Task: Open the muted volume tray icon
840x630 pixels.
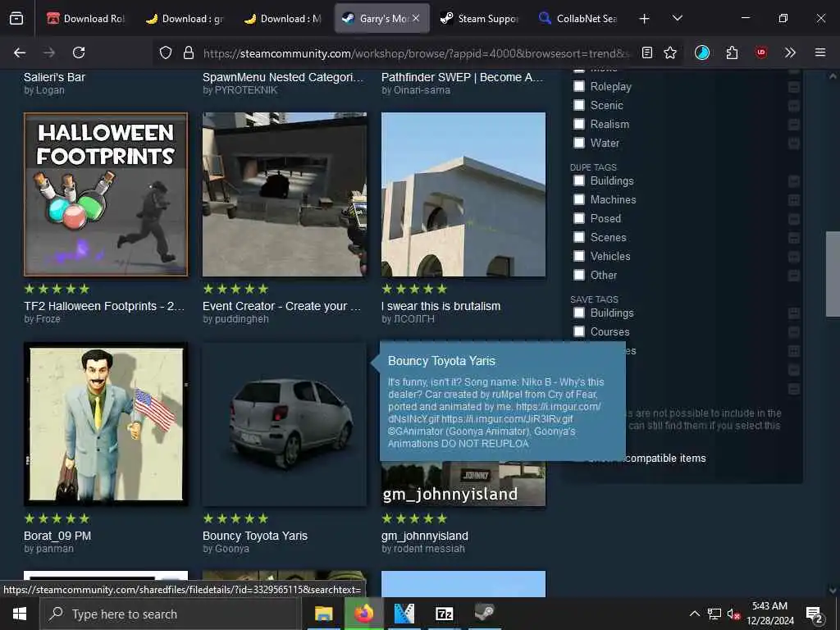Action: coord(733,614)
